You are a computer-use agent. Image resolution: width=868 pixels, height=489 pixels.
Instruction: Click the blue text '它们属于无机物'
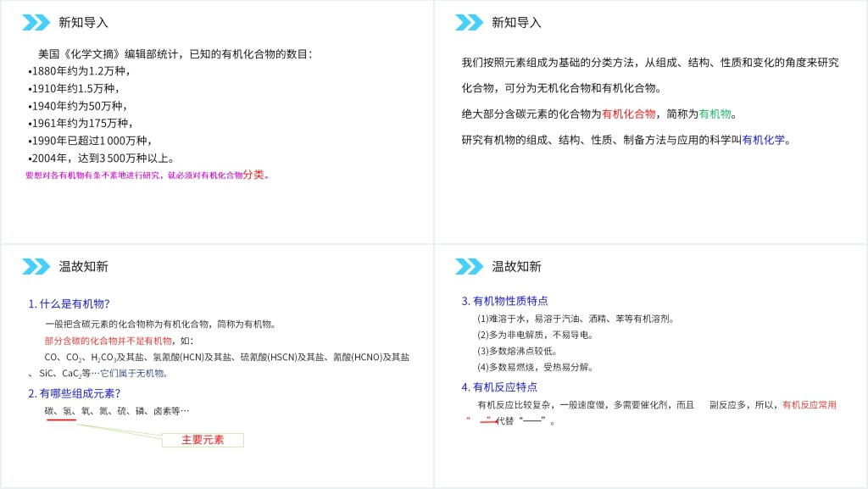pos(133,374)
